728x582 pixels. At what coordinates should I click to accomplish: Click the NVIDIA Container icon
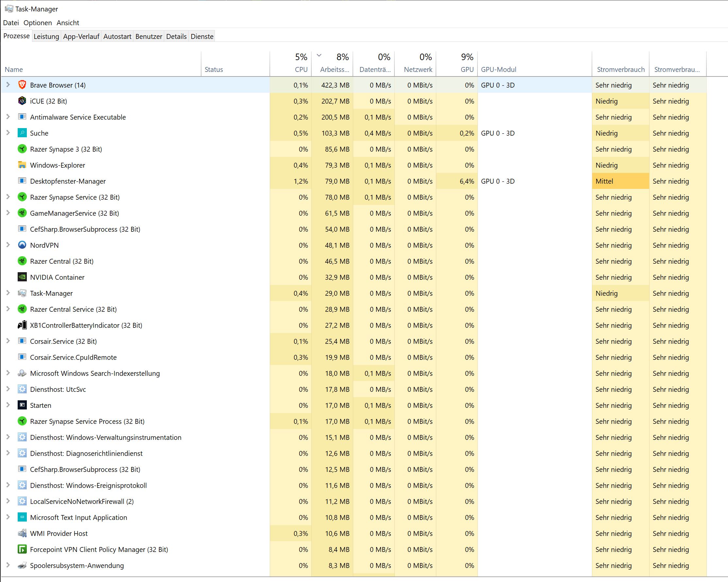coord(22,277)
